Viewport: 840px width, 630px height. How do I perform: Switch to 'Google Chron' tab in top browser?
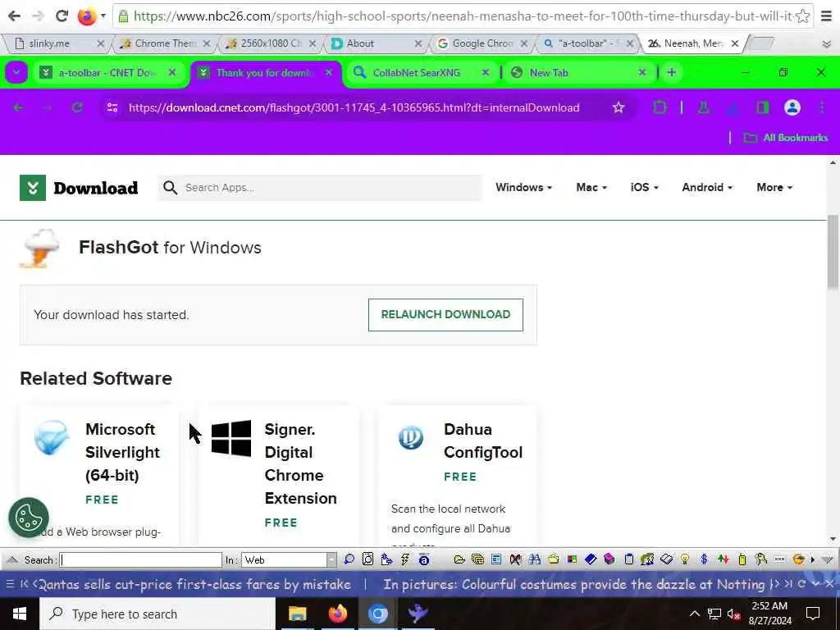pyautogui.click(x=482, y=44)
